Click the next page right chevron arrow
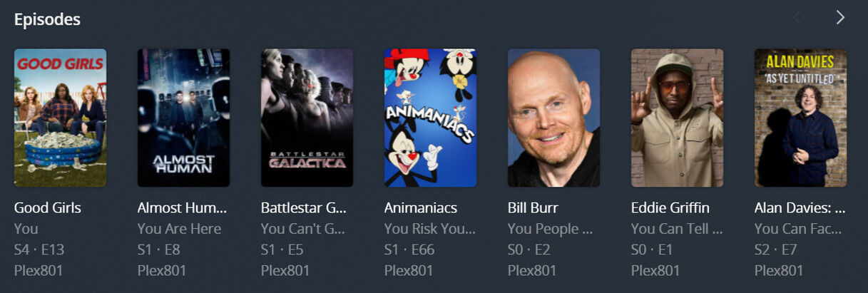The image size is (868, 293). [840, 18]
